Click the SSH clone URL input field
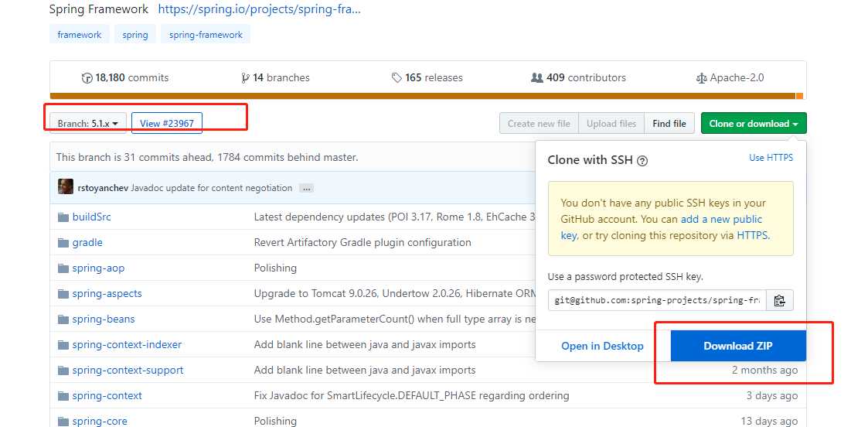Screen dimensions: 868x427 [657, 300]
